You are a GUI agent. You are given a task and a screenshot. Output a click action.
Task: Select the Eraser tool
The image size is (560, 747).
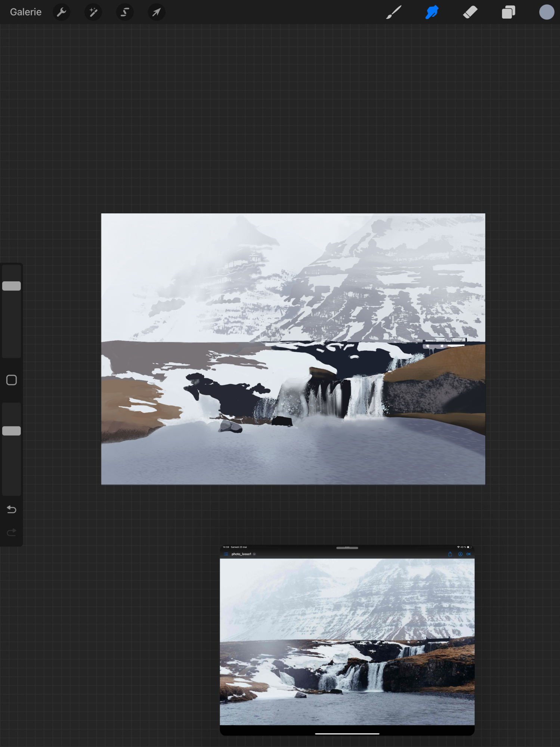470,12
